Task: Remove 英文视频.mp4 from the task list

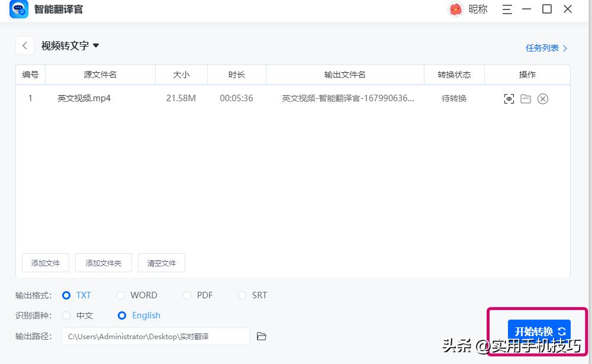Action: 543,99
